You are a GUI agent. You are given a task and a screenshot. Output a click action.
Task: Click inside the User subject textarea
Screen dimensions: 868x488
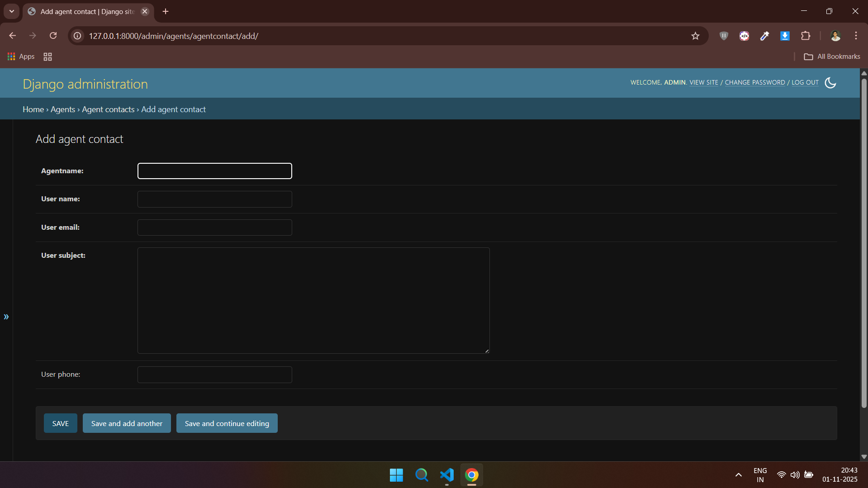[313, 300]
